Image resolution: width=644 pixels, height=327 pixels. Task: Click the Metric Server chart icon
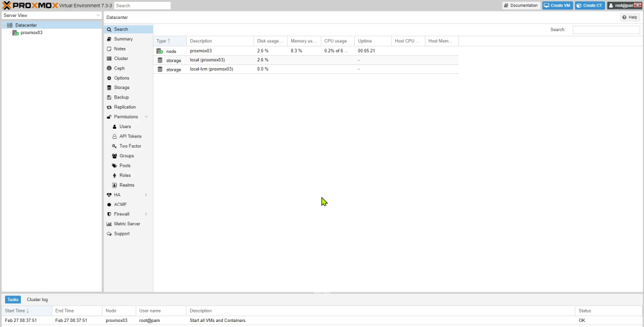[109, 224]
